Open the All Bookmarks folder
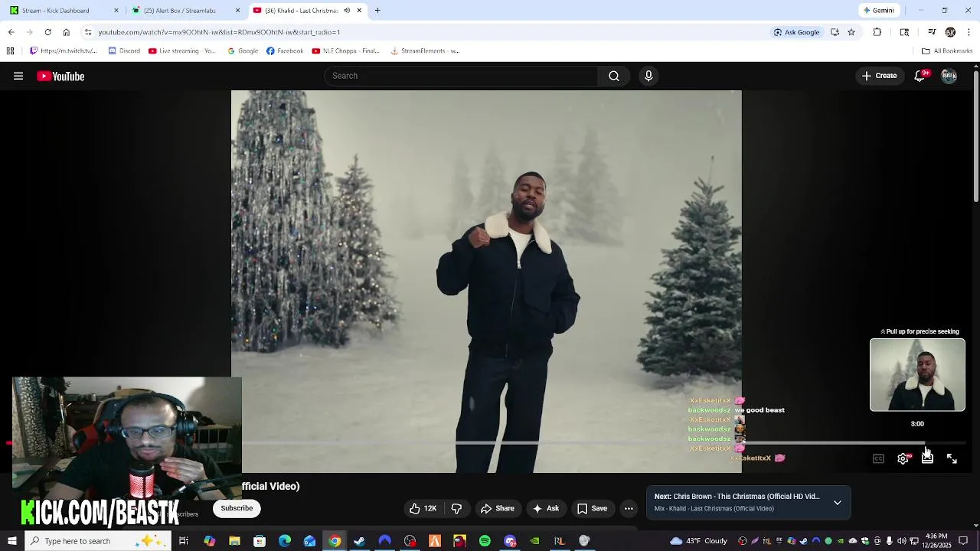This screenshot has width=980, height=551. [x=947, y=51]
